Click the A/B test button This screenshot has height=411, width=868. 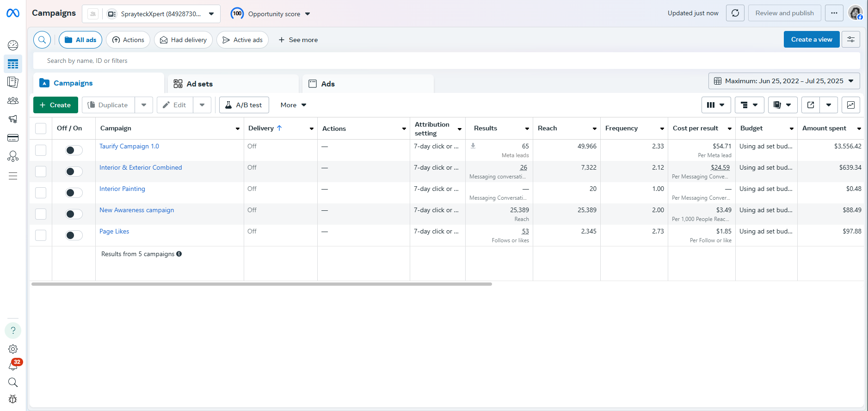click(244, 105)
